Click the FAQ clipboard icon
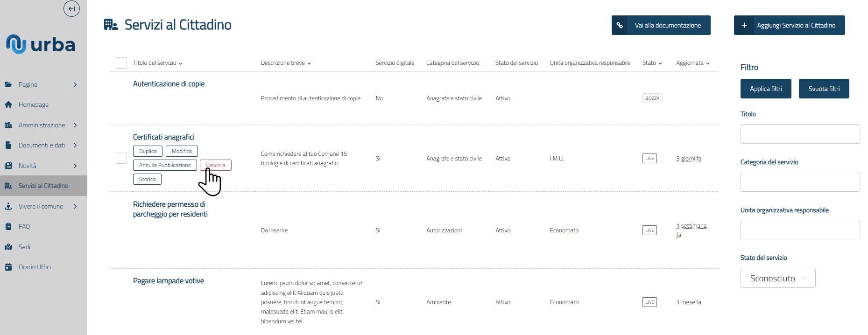The height and width of the screenshot is (335, 868). pyautogui.click(x=8, y=226)
